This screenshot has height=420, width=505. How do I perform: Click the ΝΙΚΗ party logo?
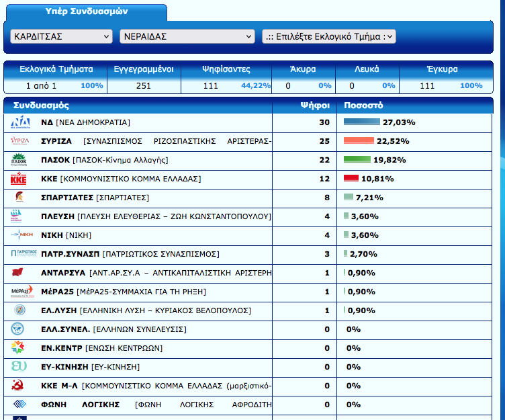(20, 235)
